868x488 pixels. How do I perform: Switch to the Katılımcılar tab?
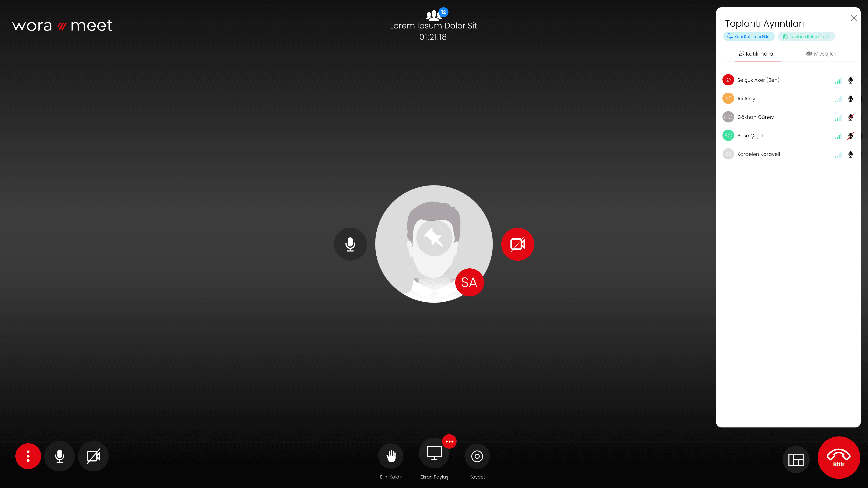pos(757,54)
